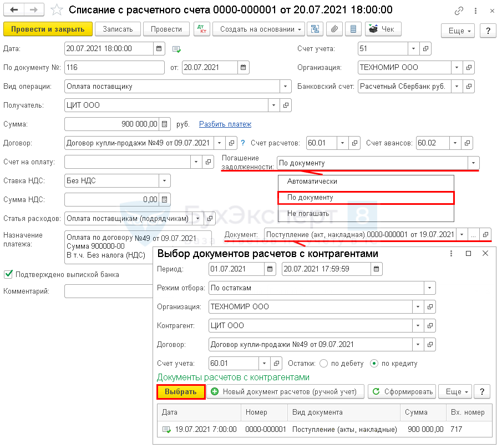
Task: Click the DtKt postings icon
Action: (x=200, y=29)
